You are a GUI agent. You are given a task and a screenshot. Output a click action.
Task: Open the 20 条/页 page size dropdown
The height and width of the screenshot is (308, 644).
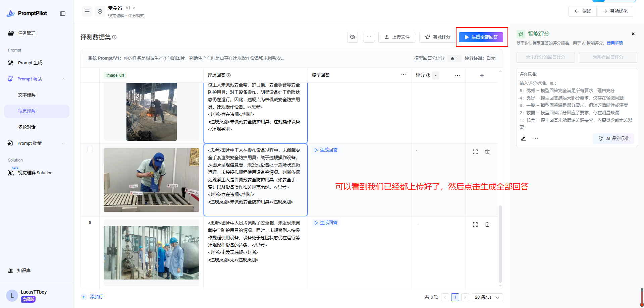[487, 297]
